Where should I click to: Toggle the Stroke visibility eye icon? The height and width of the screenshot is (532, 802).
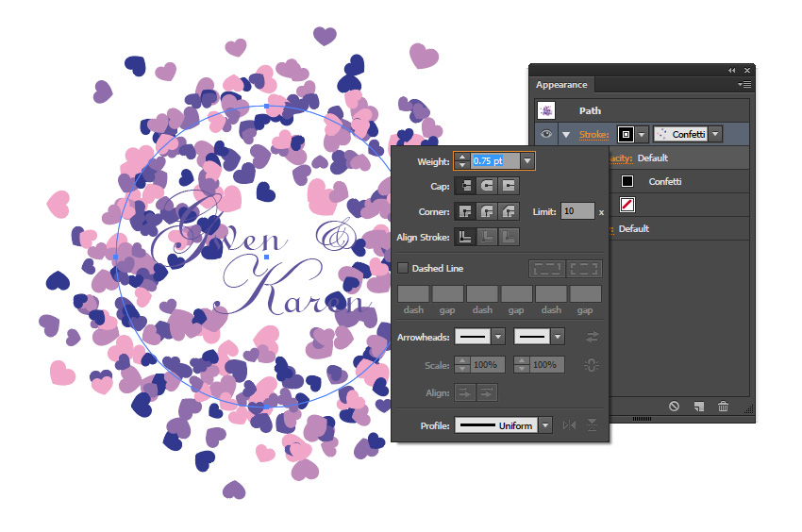[x=546, y=134]
